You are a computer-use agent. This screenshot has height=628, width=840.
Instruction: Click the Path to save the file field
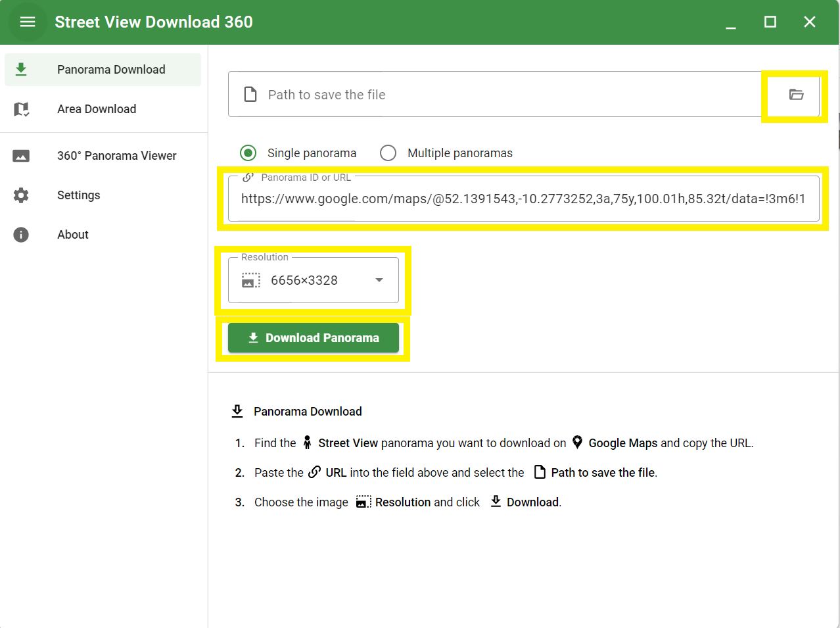point(500,95)
